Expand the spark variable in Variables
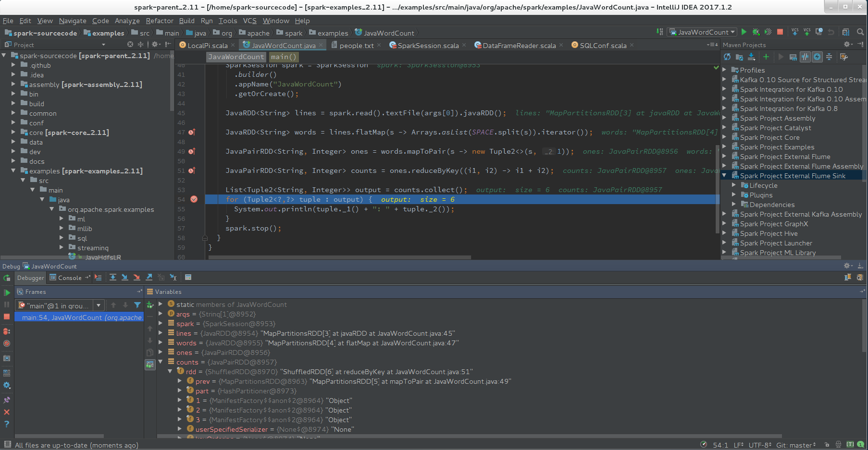868x450 pixels. 161,324
